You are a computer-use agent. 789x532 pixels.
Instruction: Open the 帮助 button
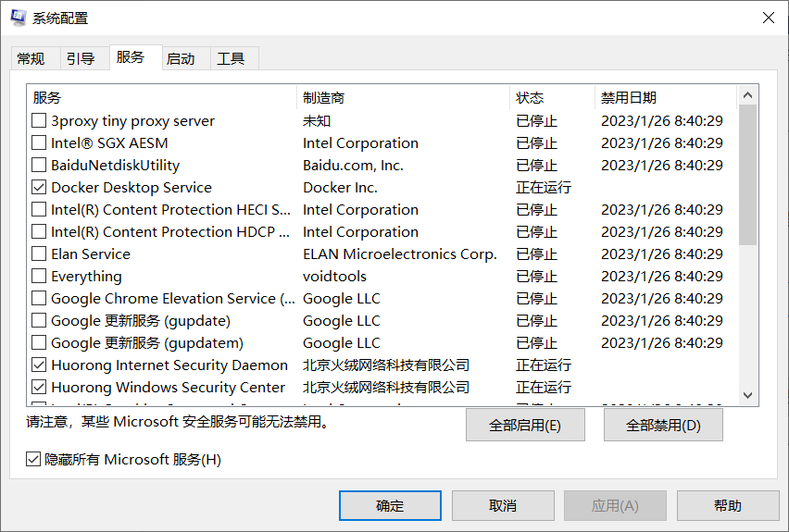pos(728,505)
